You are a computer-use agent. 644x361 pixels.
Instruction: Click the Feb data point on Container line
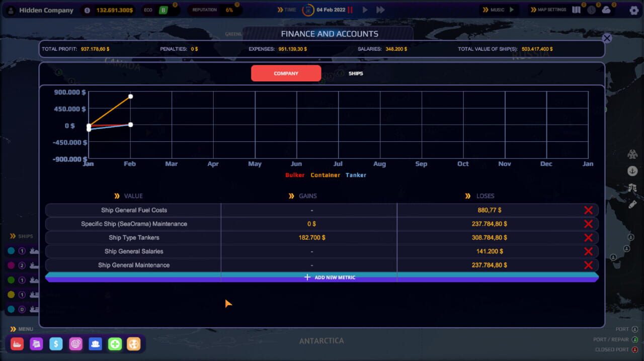click(x=130, y=96)
